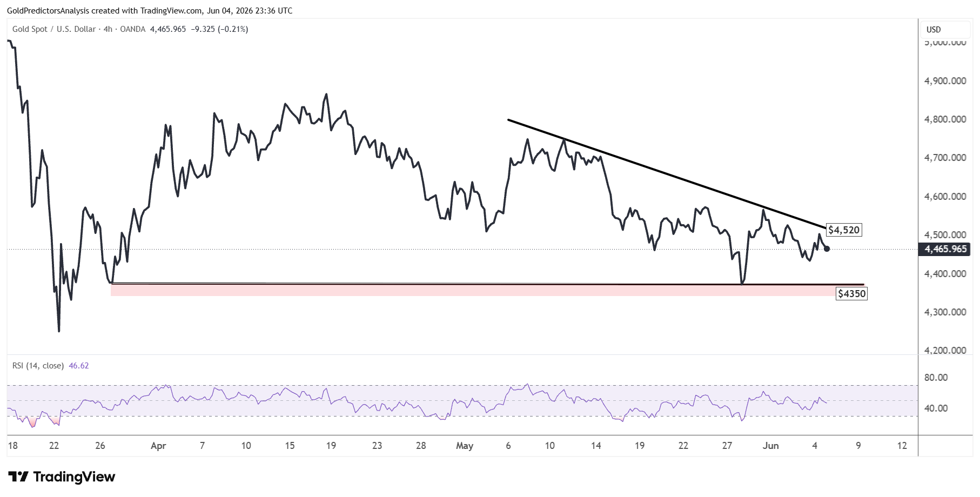Click the 4,200.000 price axis label

945,351
